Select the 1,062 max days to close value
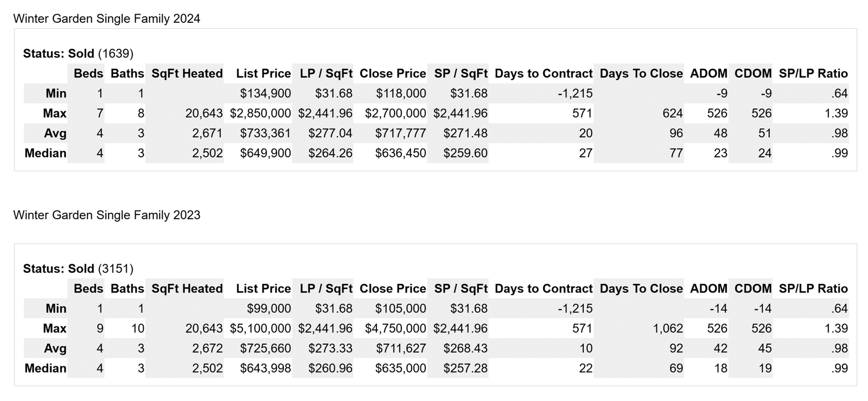The width and height of the screenshot is (868, 401). click(668, 329)
